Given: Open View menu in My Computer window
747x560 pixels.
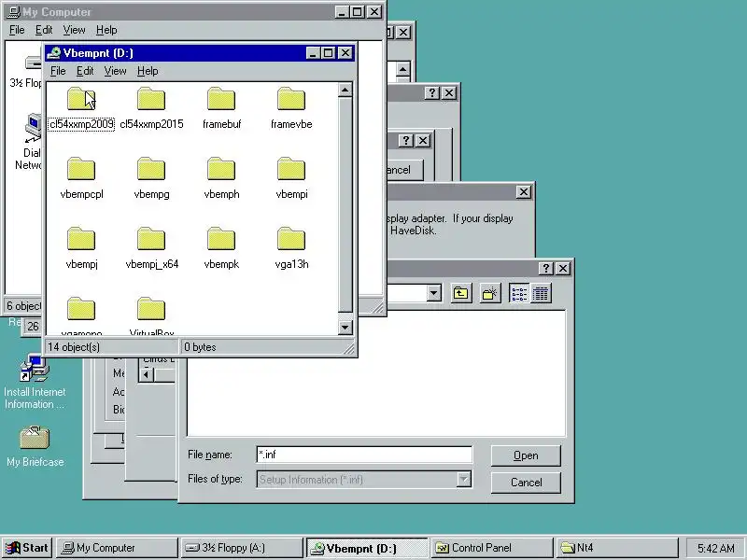Looking at the screenshot, I should (74, 30).
